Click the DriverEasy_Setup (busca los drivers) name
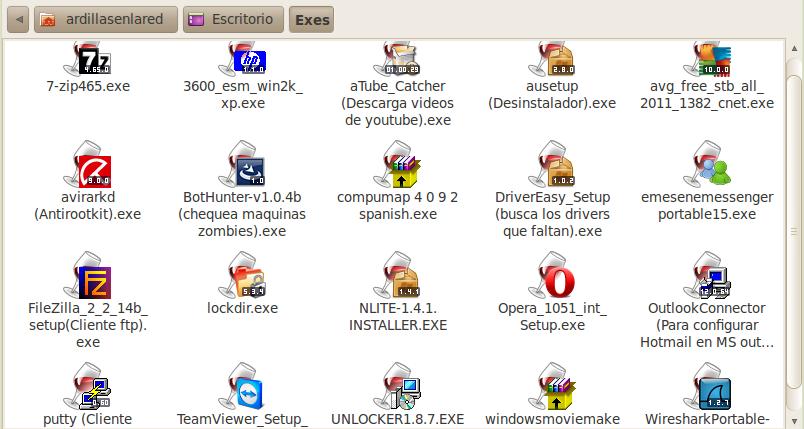This screenshot has height=429, width=804. click(552, 214)
